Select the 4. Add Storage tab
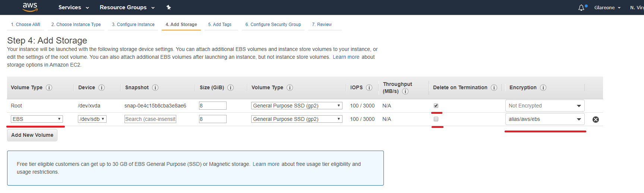Screen dimensions: 644x193 coord(181,25)
